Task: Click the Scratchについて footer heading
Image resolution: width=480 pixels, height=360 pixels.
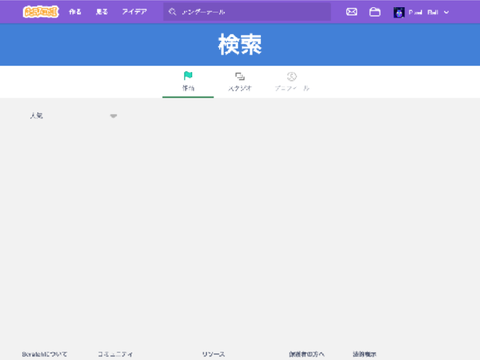Action: click(x=44, y=354)
